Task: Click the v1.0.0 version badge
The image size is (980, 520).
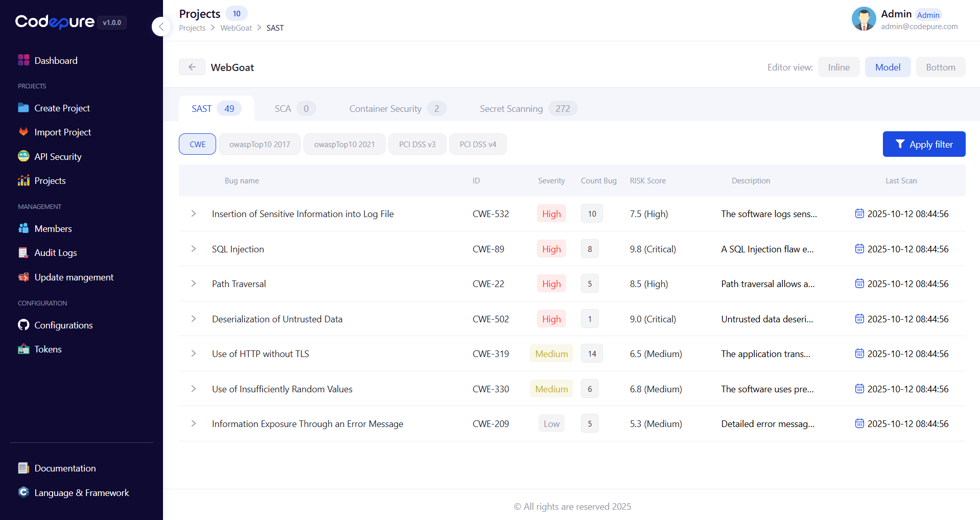Action: [x=112, y=22]
